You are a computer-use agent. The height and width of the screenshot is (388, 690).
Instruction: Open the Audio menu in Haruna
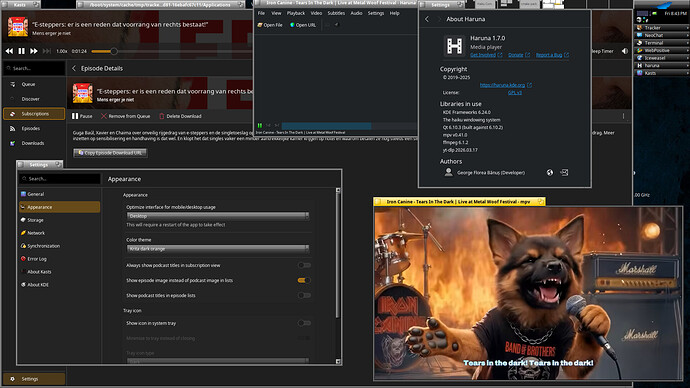point(356,13)
